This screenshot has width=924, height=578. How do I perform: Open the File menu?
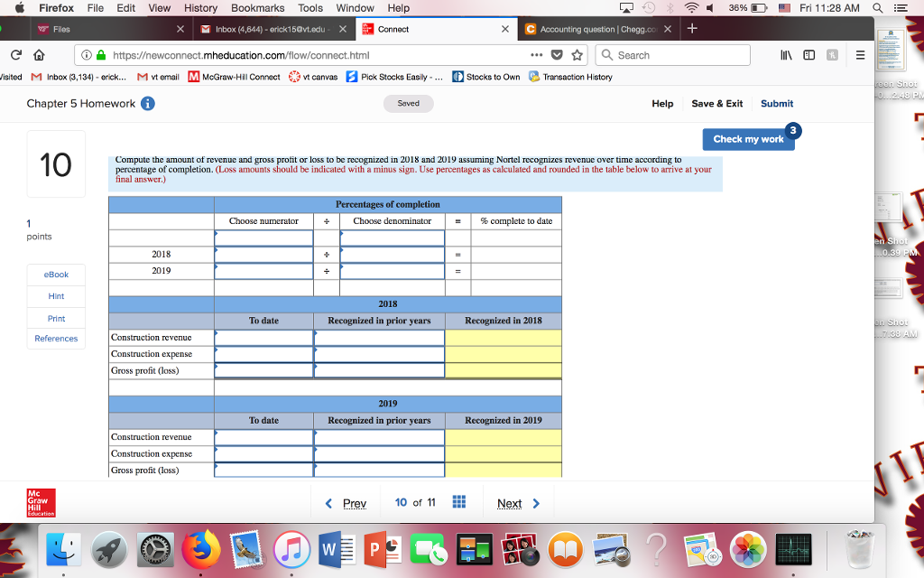(x=96, y=7)
